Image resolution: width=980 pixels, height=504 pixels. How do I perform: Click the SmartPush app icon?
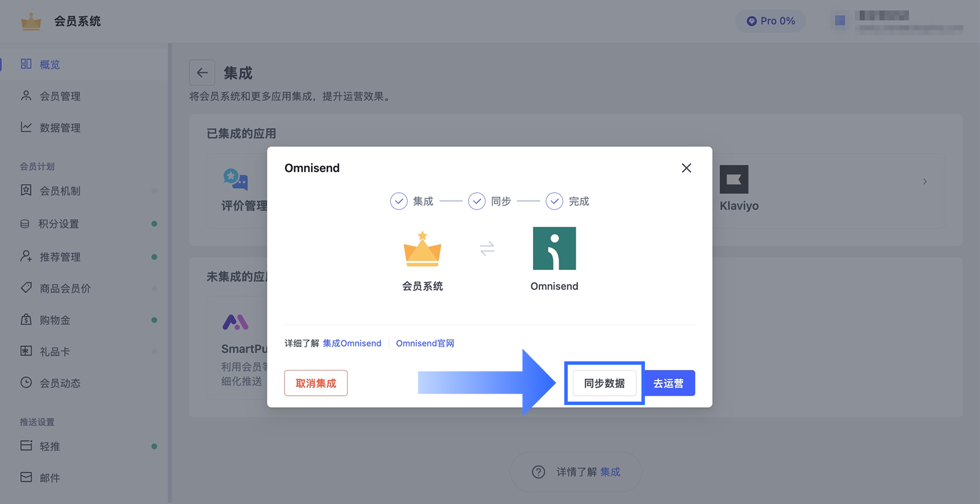coord(235,322)
